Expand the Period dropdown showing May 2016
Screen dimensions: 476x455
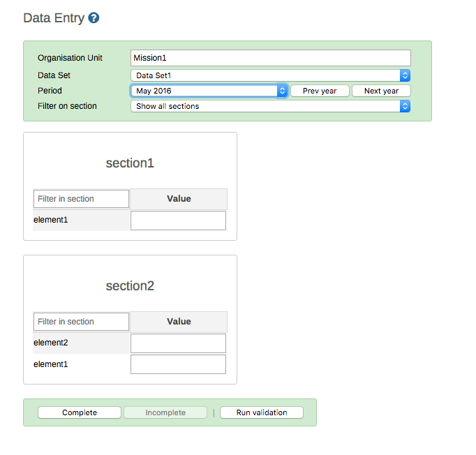tap(209, 91)
